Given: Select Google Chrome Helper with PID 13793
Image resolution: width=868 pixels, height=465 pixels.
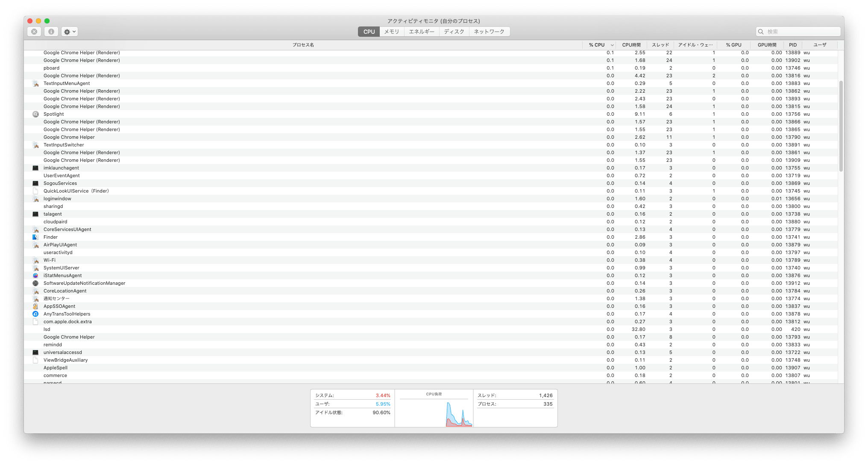Looking at the screenshot, I should 431,337.
